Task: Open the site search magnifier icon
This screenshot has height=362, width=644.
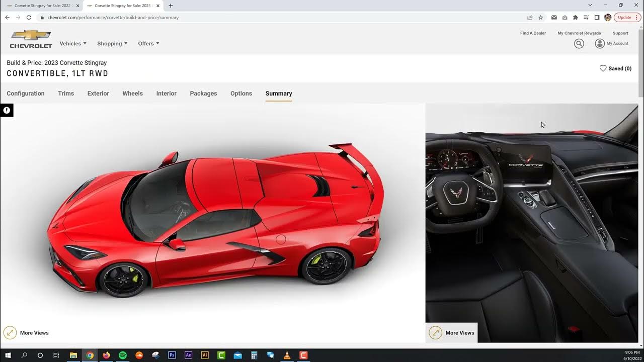Action: [579, 44]
